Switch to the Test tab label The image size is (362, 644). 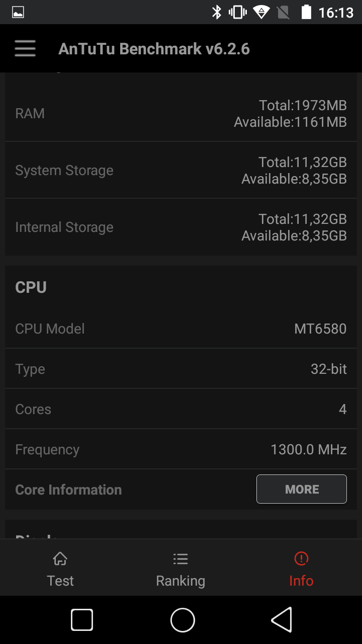pos(60,581)
